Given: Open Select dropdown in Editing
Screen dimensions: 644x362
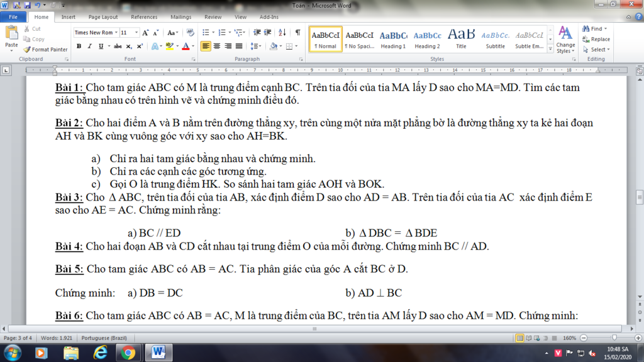Looking at the screenshot, I should [597, 49].
